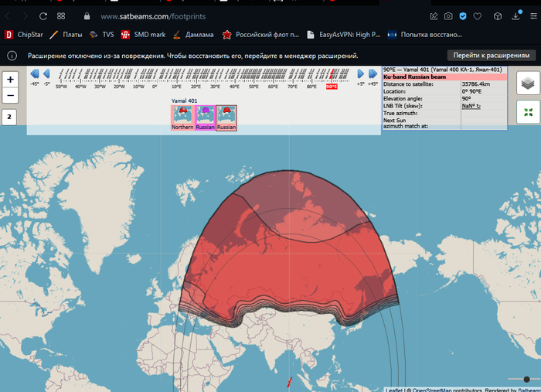Go back with the left arrow
The height and width of the screenshot is (392, 541).
8,16
